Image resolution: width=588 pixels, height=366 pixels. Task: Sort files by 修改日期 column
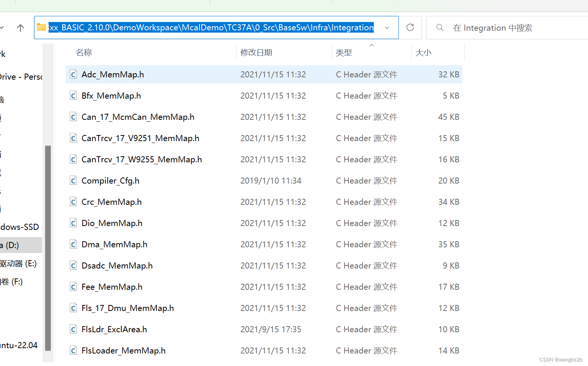(256, 52)
